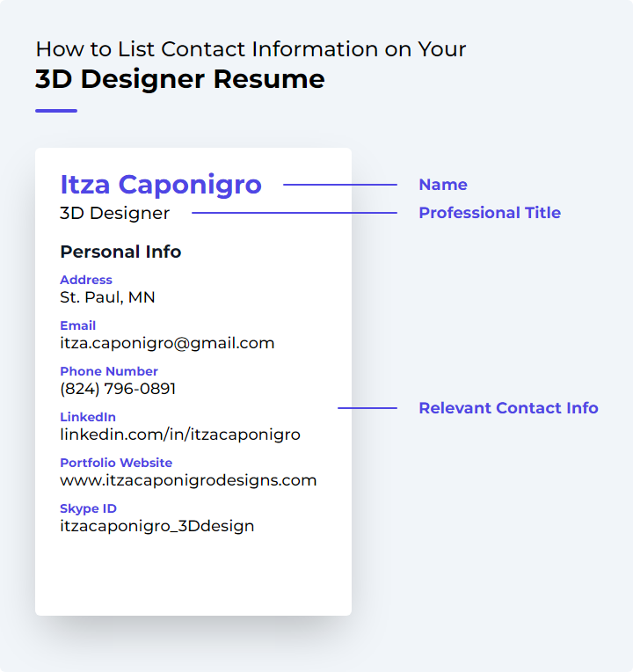Click the Personal Info heading
The height and width of the screenshot is (672, 633).
click(x=120, y=252)
